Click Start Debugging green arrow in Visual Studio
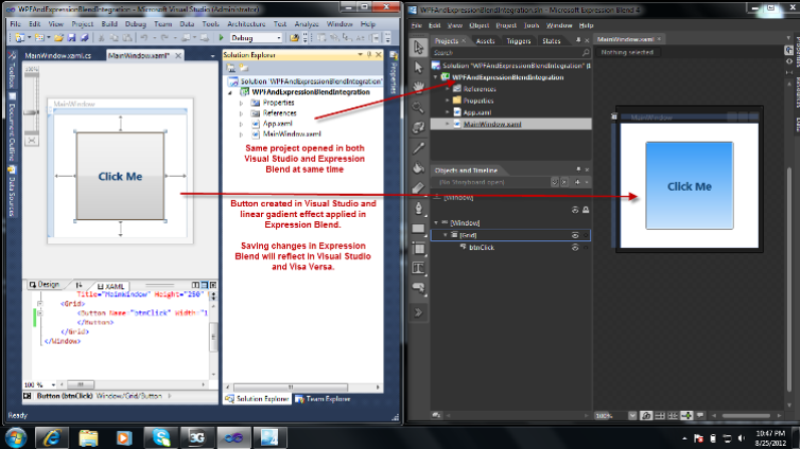The height and width of the screenshot is (449, 800). pyautogui.click(x=221, y=38)
